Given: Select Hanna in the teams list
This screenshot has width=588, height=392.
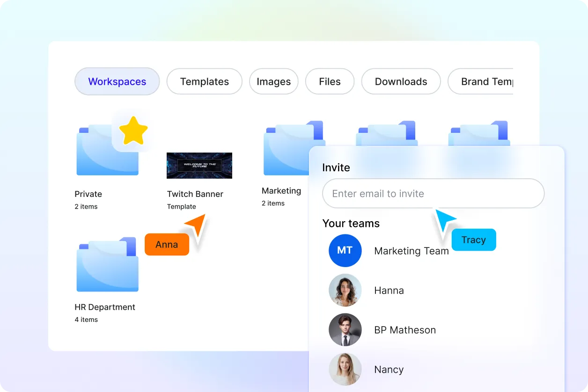Looking at the screenshot, I should tap(389, 290).
